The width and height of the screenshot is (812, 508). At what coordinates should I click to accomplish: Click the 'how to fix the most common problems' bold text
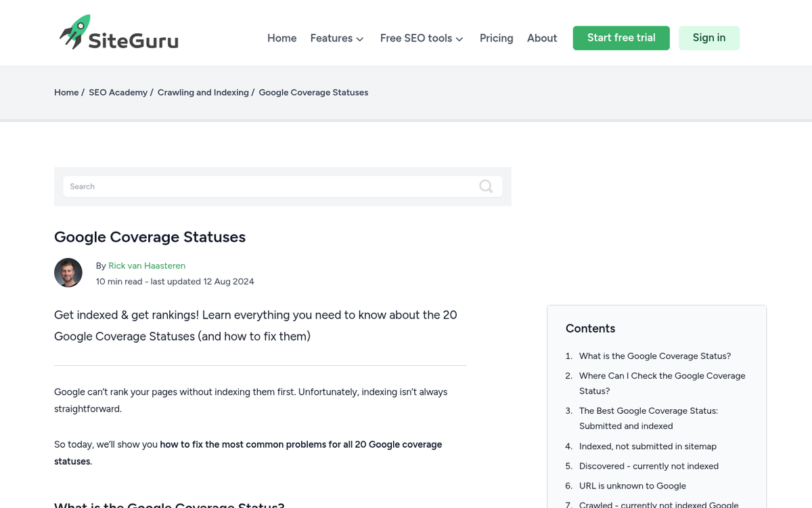(248, 452)
